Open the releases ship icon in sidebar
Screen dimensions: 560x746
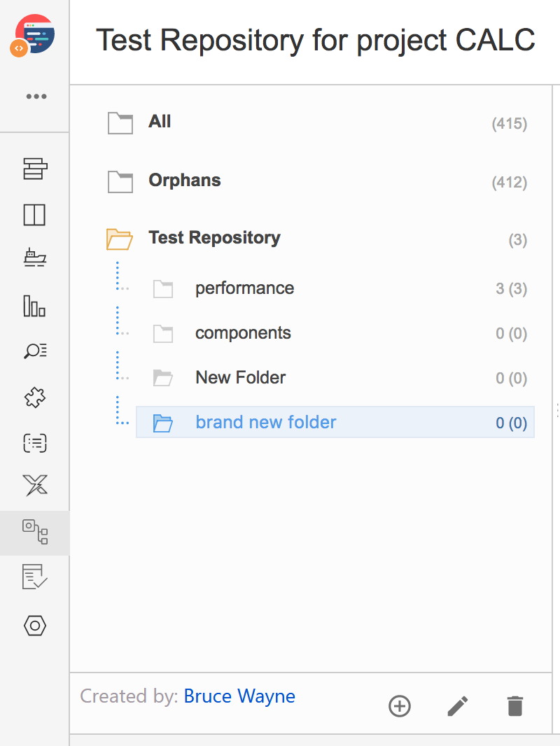click(35, 258)
